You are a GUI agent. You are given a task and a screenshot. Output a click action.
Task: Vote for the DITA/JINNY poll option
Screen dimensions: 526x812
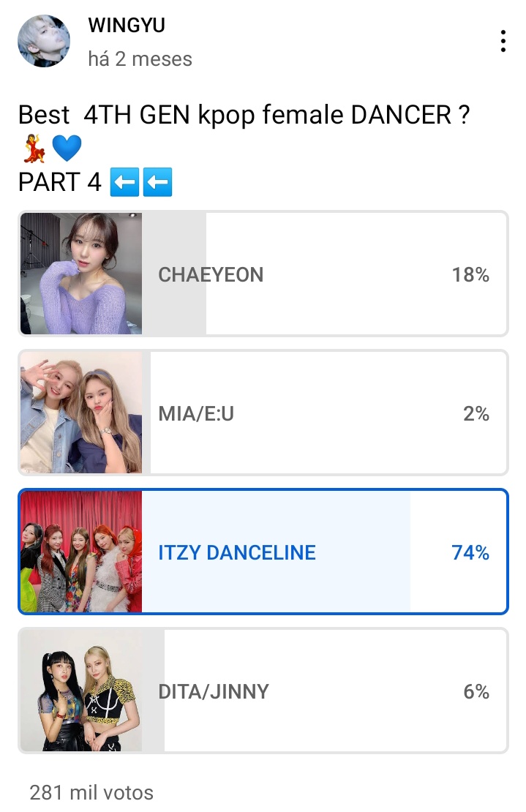point(263,691)
